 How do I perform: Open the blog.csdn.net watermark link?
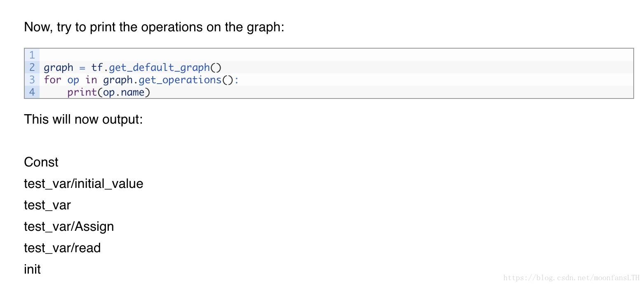[571, 278]
